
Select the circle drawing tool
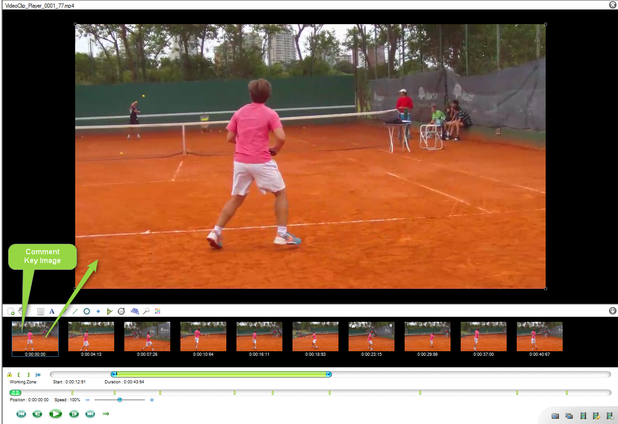point(87,311)
